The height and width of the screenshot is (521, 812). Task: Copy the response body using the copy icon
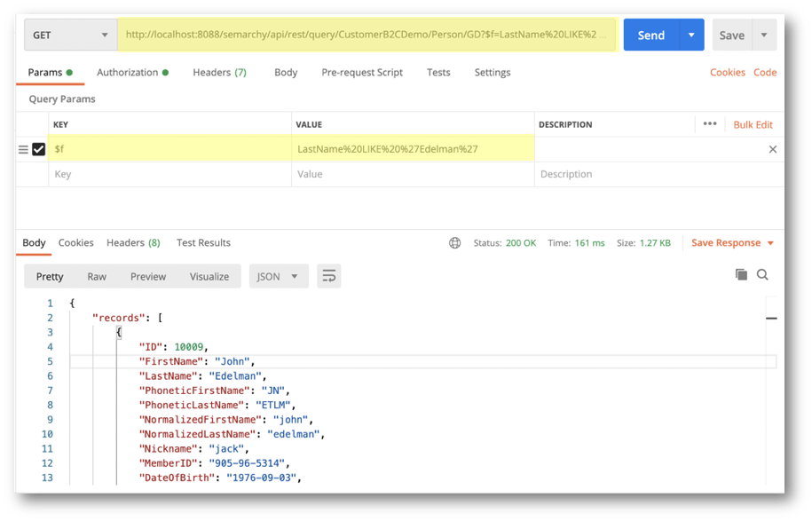click(742, 275)
